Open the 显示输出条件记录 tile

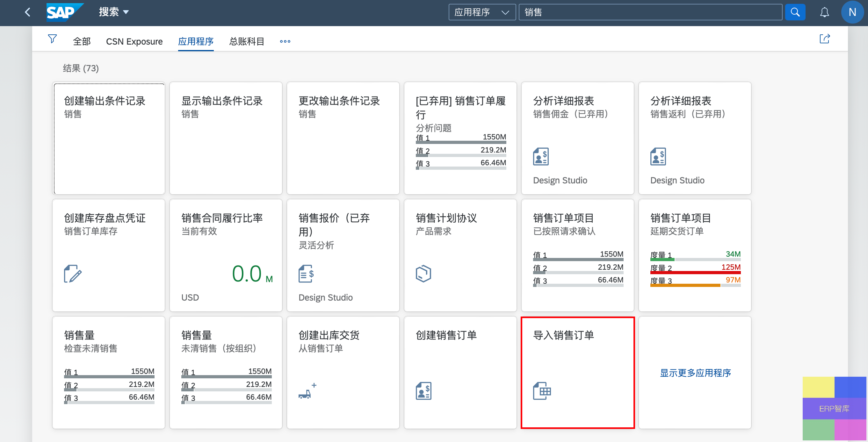point(226,138)
